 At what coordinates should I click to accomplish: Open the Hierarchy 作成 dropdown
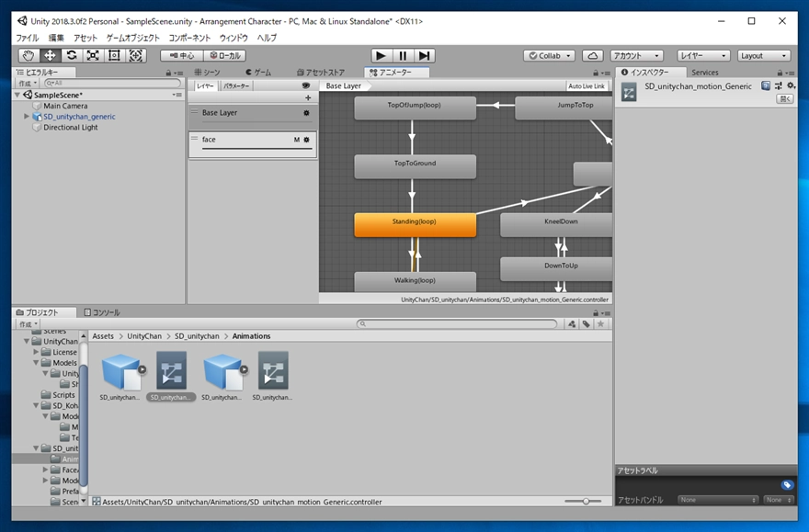coord(28,83)
